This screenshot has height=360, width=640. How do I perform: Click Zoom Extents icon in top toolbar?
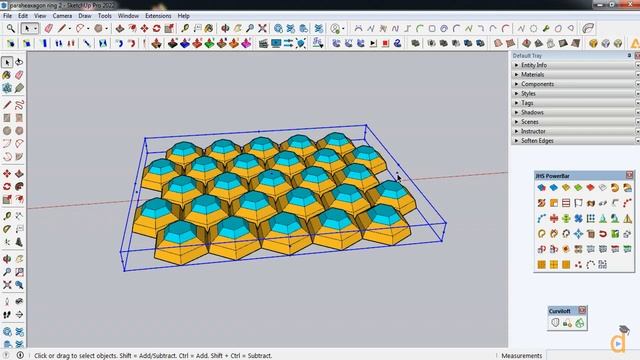point(262,29)
